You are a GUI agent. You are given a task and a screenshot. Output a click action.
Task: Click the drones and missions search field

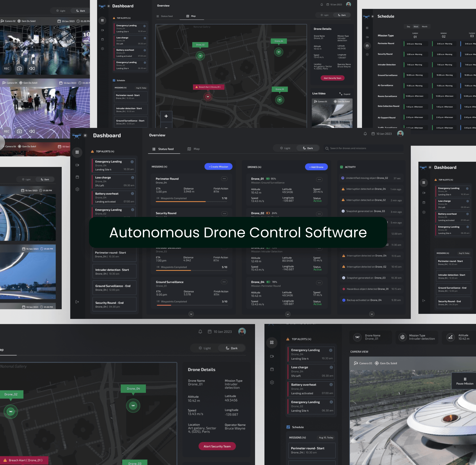[x=364, y=148]
